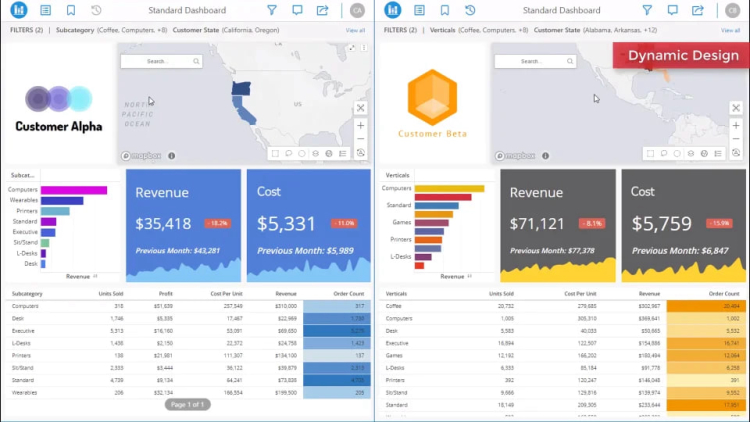
Task: Open comments icon in left dashboard toolbar
Action: click(x=297, y=10)
